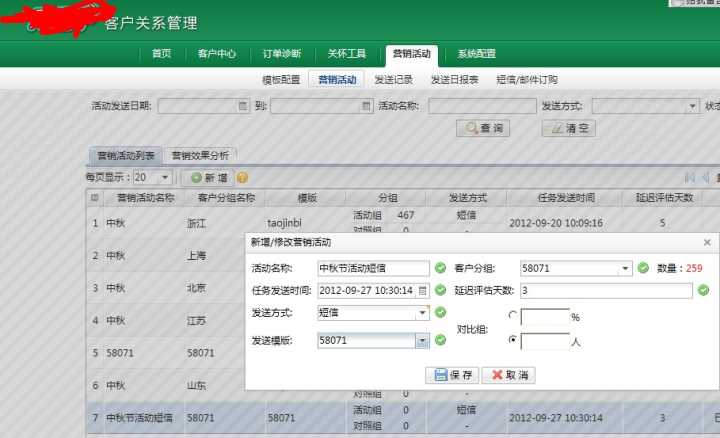This screenshot has height=438, width=720.
Task: Open the 发送模版 dropdown list
Action: point(422,341)
